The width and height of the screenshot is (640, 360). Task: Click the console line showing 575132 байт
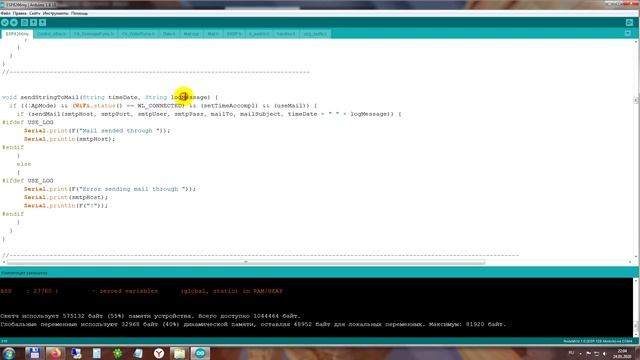[x=150, y=316]
